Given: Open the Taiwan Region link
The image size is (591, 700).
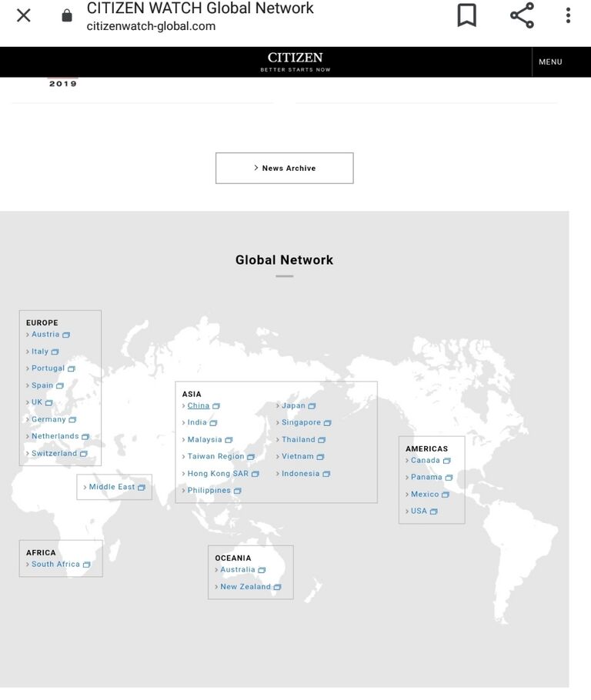Looking at the screenshot, I should (215, 457).
